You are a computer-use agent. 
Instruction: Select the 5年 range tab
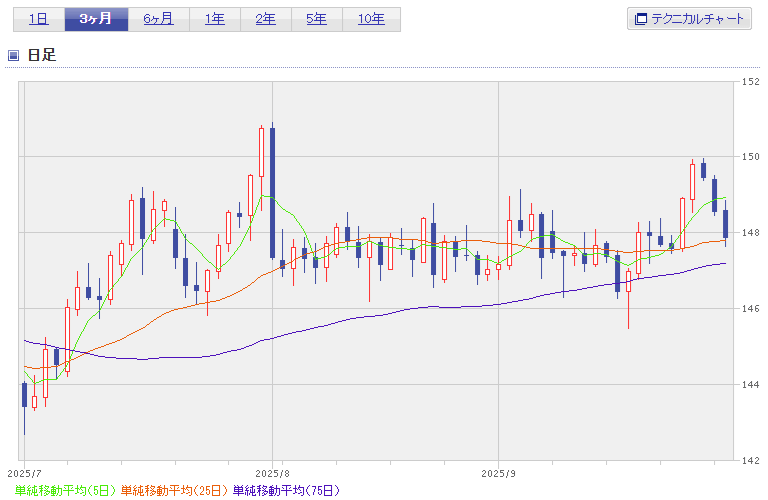point(317,19)
